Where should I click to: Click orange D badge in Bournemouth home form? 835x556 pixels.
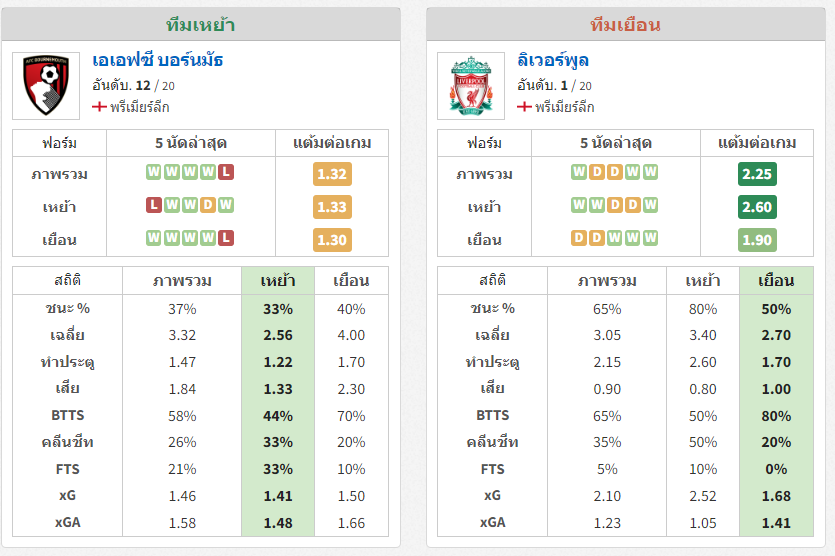[x=208, y=205]
